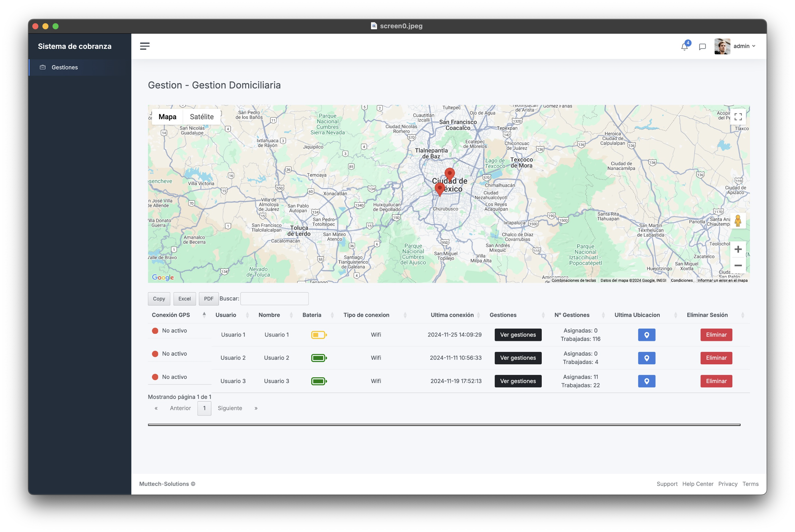Click Usuario 1 red GPS status dot
This screenshot has height=532, width=795.
[155, 330]
